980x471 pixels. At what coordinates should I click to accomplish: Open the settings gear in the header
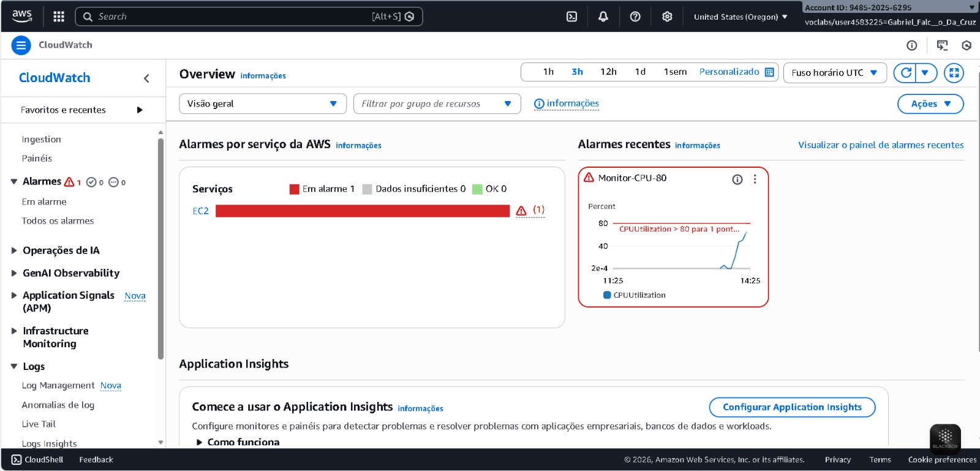click(667, 17)
